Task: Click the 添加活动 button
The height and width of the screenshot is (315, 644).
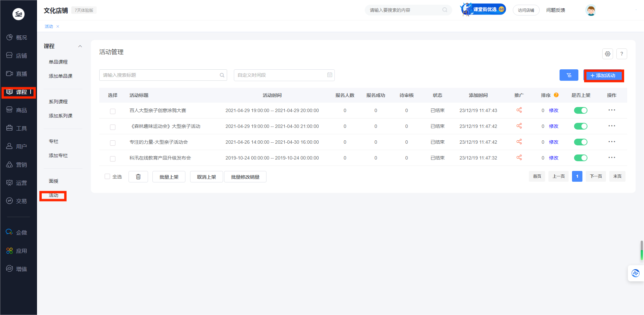Action: click(x=603, y=75)
